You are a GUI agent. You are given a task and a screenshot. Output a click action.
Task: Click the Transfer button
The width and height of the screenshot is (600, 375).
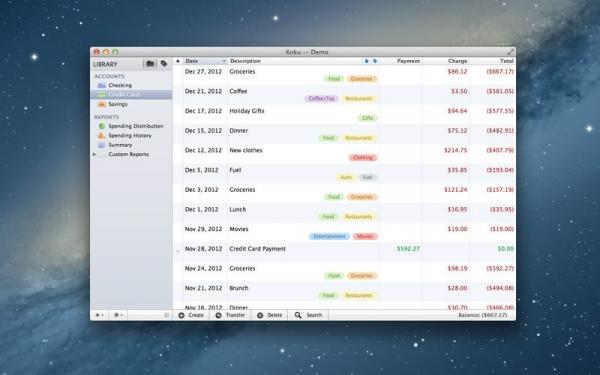tap(230, 315)
